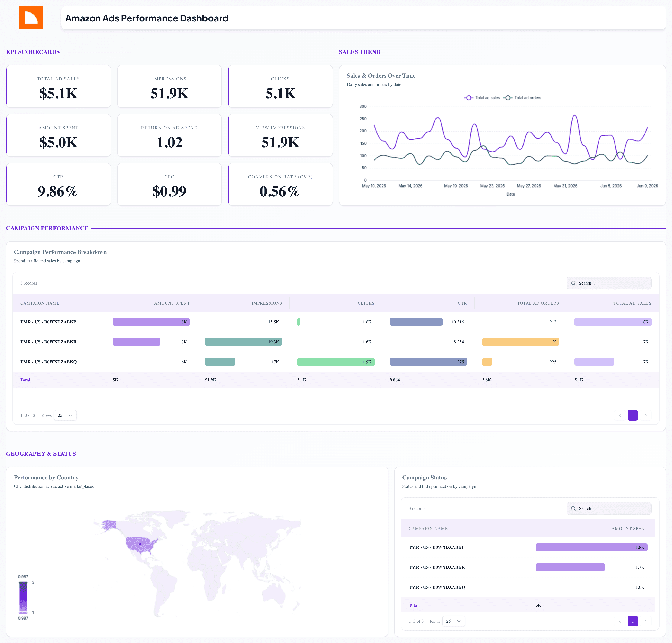672x643 pixels.
Task: Toggle the Total ad sales legend marker
Action: click(x=469, y=98)
